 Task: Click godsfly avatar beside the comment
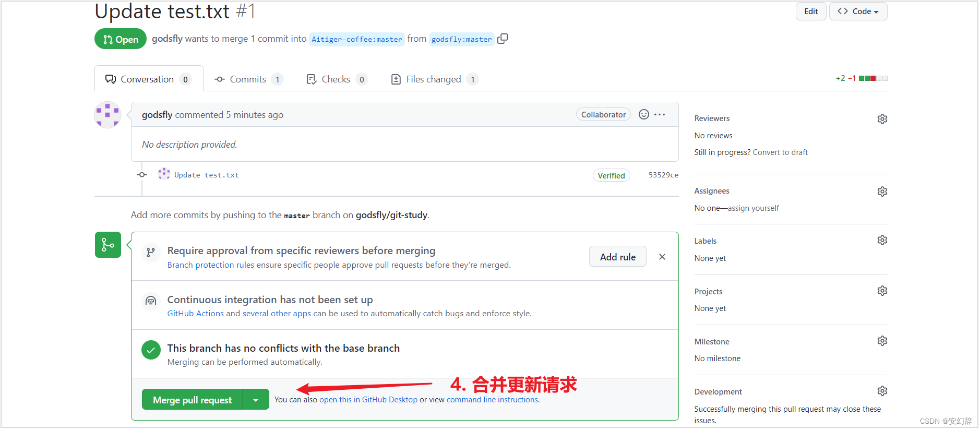(x=107, y=115)
